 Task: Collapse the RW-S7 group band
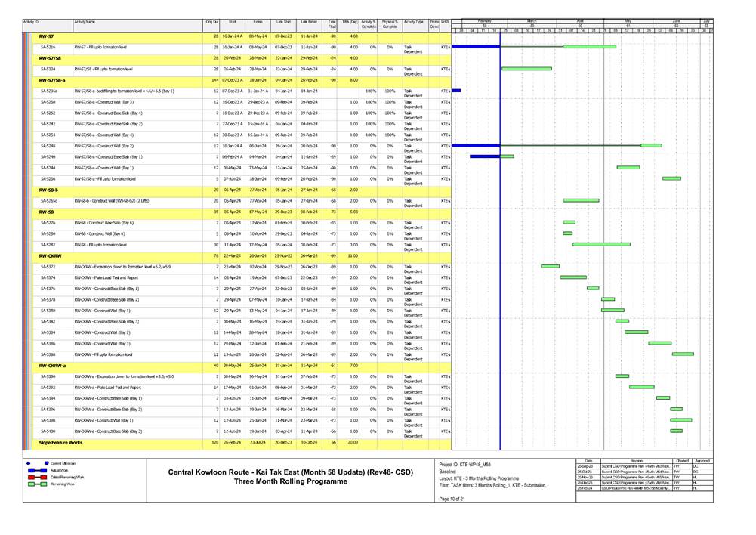[46, 36]
